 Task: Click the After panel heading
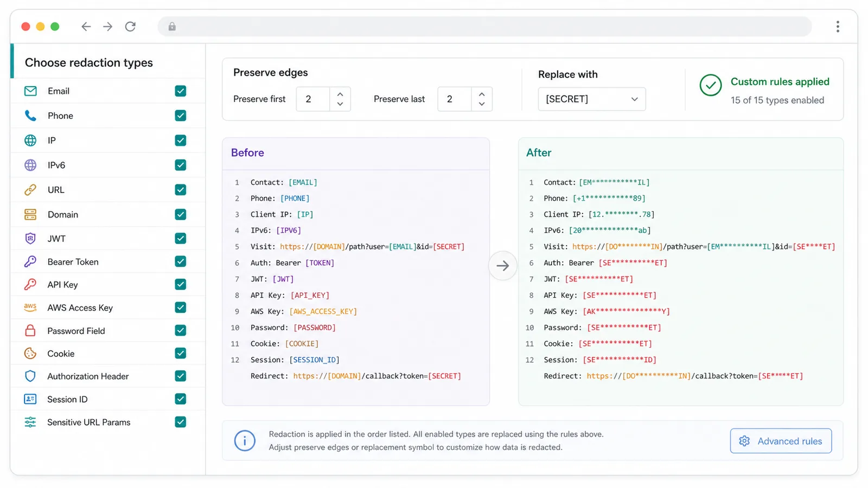(539, 153)
